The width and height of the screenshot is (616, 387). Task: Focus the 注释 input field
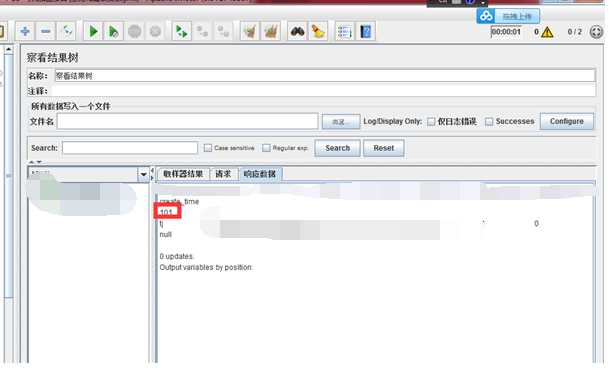(323, 91)
